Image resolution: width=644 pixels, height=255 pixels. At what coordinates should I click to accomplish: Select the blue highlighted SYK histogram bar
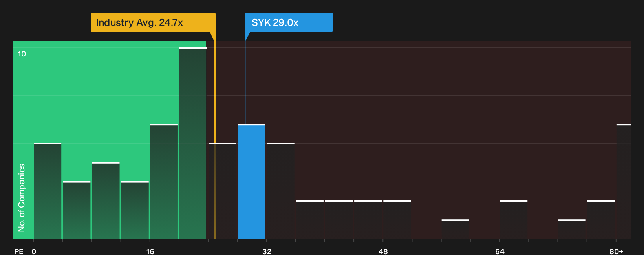point(251,181)
